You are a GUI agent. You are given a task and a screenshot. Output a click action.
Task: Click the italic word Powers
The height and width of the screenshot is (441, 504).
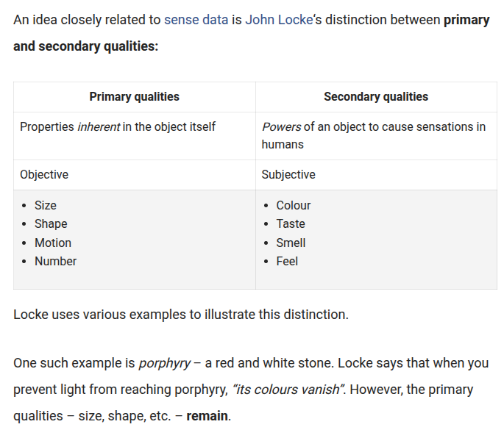tap(281, 127)
